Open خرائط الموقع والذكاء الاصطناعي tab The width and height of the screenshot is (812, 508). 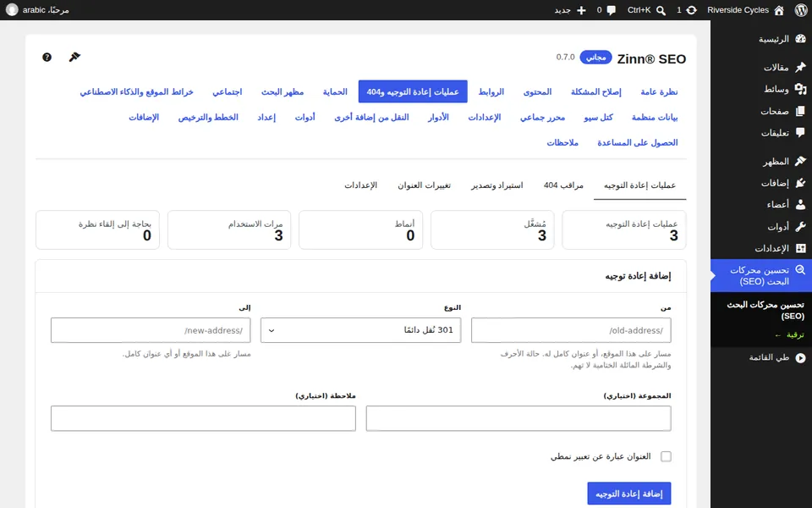click(137, 91)
